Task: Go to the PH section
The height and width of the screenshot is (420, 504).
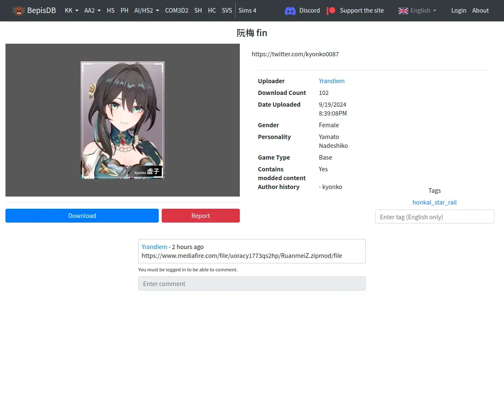Action: pyautogui.click(x=124, y=10)
